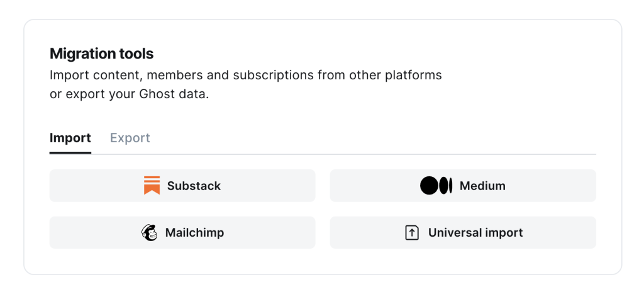
Task: Click the "Migration tools" heading
Action: [101, 54]
